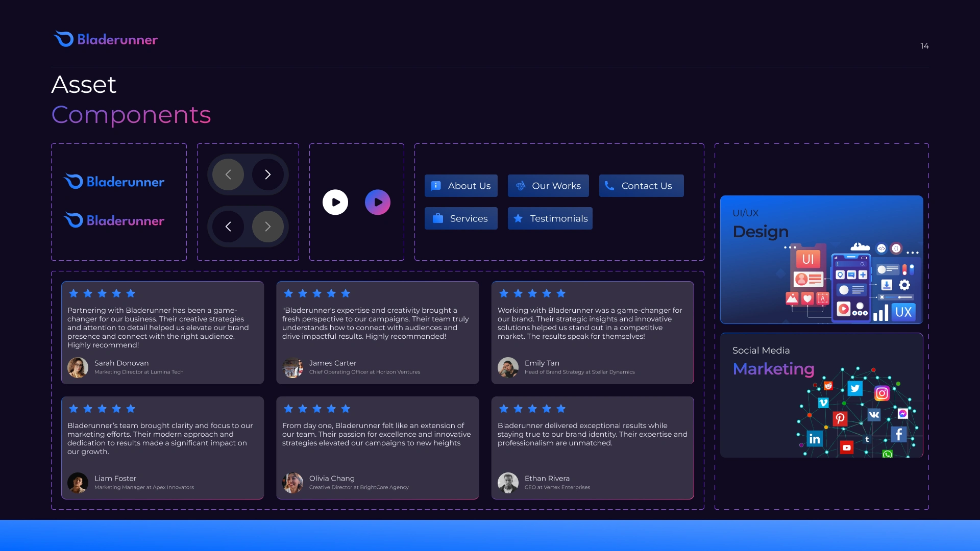This screenshot has height=551, width=980.
Task: Click the grey left chevron in top carousel control
Action: [x=228, y=174]
